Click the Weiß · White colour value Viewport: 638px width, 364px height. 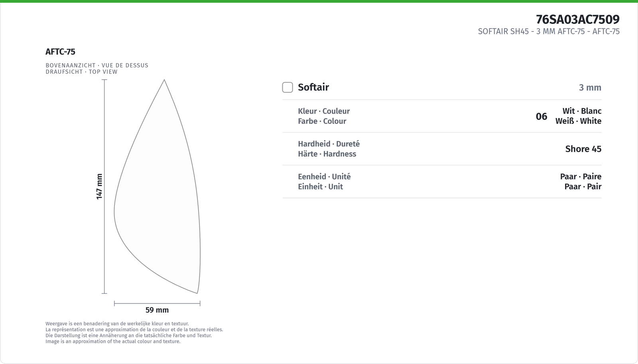(578, 121)
